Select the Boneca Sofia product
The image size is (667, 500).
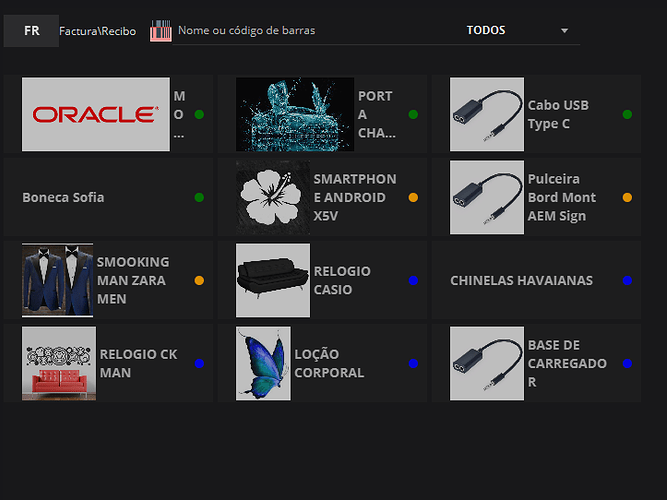click(108, 197)
